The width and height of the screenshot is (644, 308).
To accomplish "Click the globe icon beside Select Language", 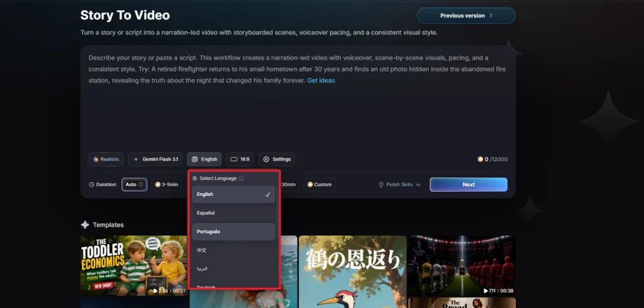I will 195,178.
